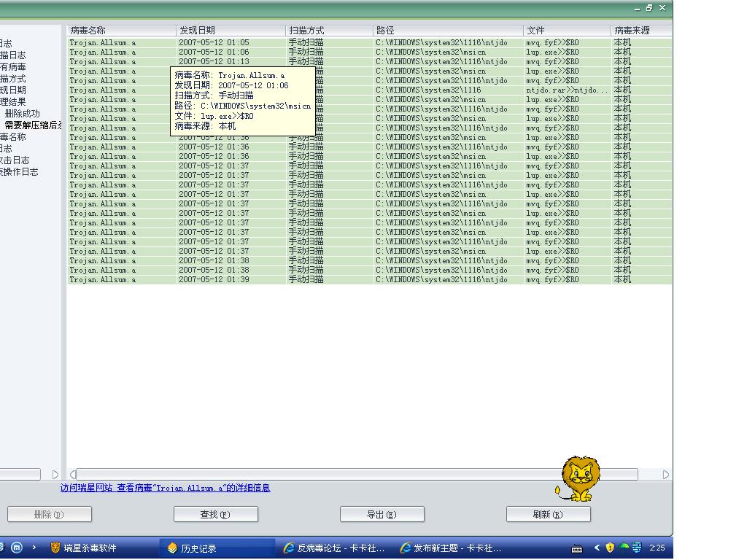The height and width of the screenshot is (560, 747).
Task: Click the horizontal scrollbar thumb of log list
Action: (x=357, y=474)
